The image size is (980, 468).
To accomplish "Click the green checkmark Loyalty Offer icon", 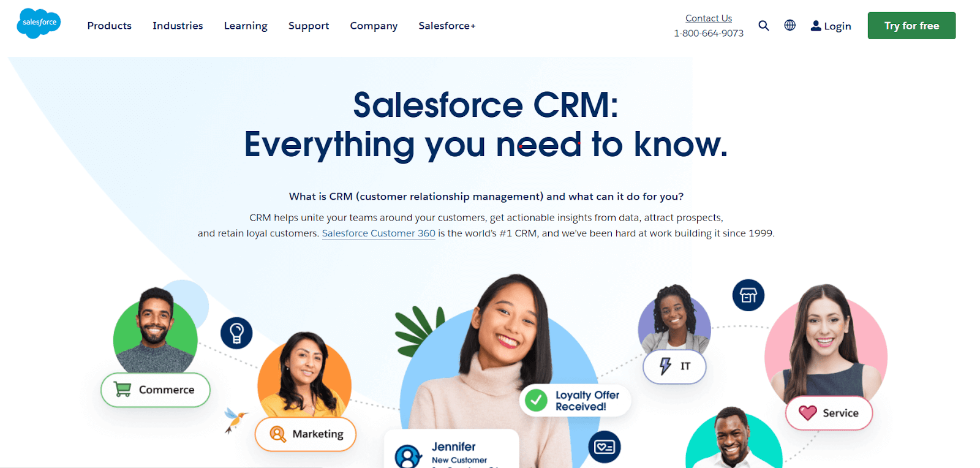I will (x=536, y=401).
